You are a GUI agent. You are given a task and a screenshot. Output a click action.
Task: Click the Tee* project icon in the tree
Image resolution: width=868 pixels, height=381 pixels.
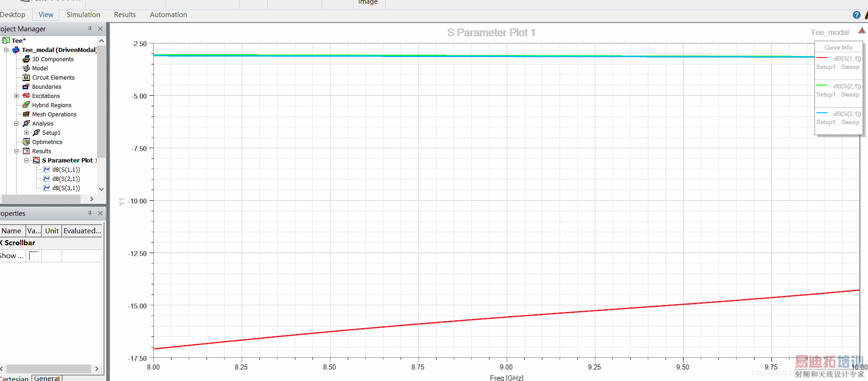click(6, 40)
